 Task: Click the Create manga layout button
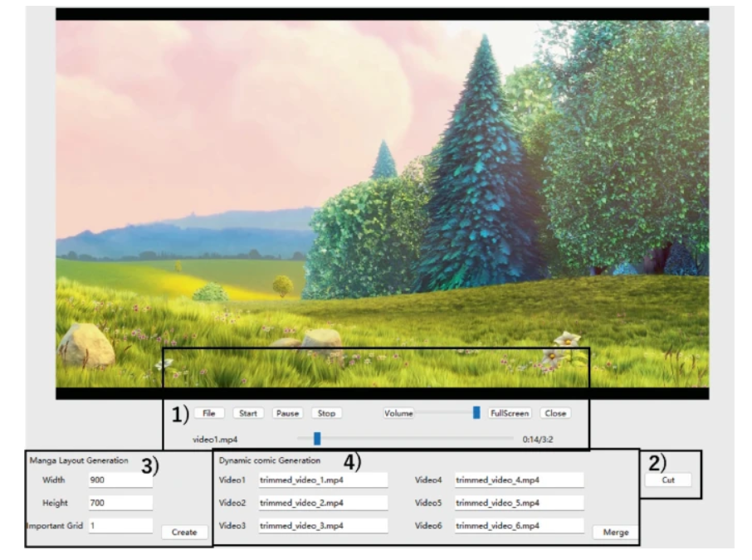(x=183, y=533)
